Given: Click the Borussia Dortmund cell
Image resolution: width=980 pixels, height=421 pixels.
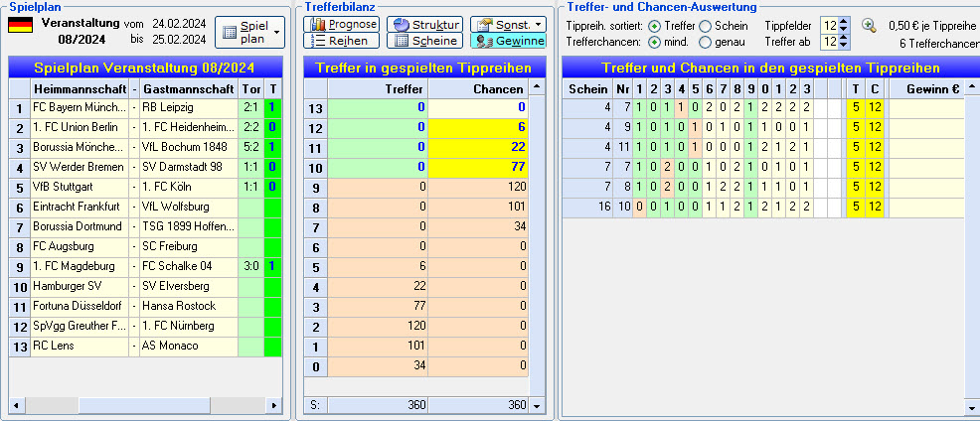Looking at the screenshot, I should click(x=80, y=226).
